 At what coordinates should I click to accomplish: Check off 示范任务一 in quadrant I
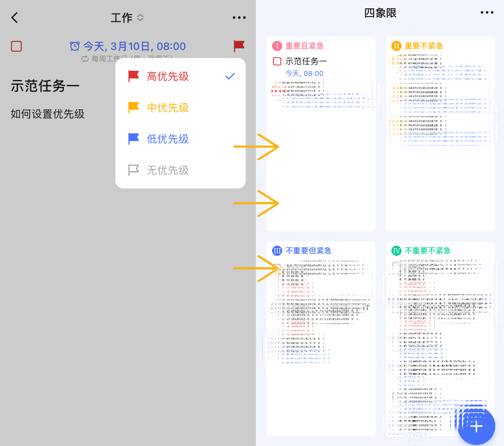pyautogui.click(x=277, y=61)
